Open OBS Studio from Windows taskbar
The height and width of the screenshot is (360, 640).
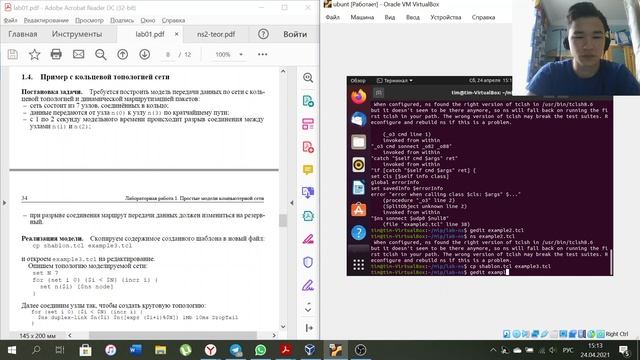tap(360, 350)
